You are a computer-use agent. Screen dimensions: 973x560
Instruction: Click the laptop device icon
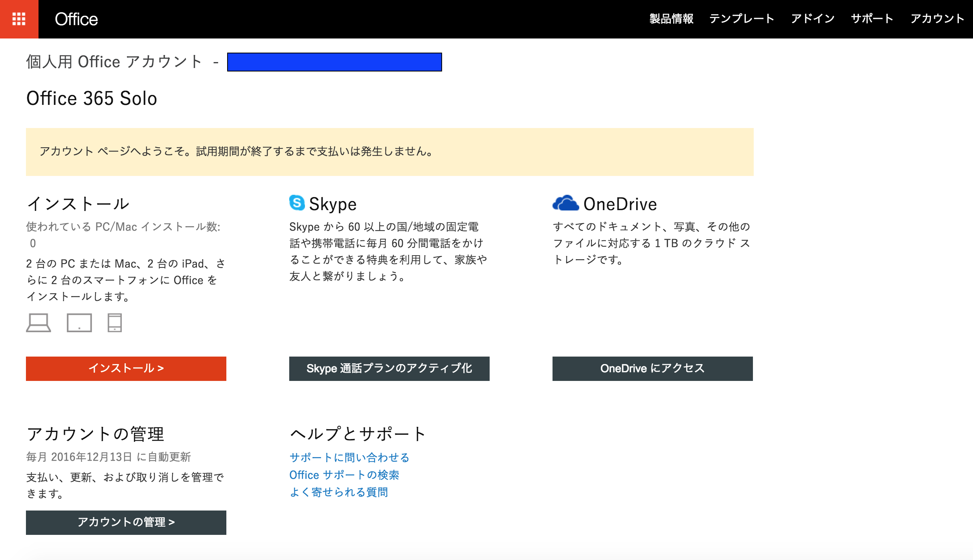coord(39,323)
